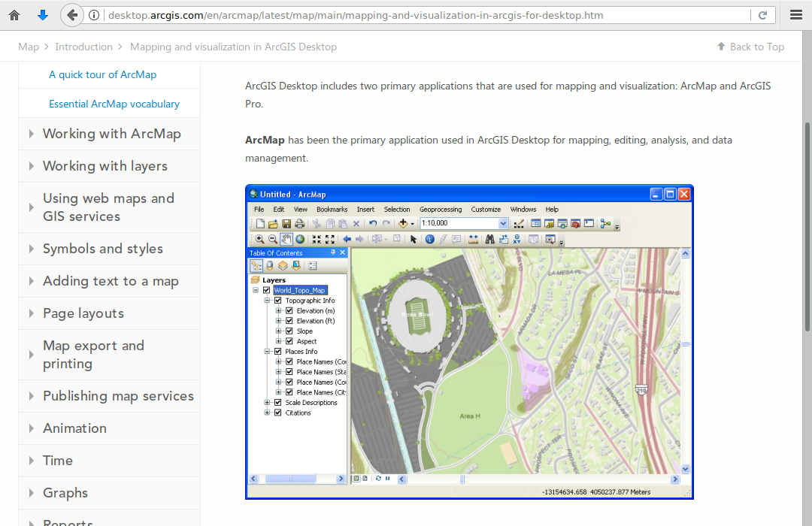The image size is (812, 526).
Task: Open ArcMap Insert menu
Action: 365,209
